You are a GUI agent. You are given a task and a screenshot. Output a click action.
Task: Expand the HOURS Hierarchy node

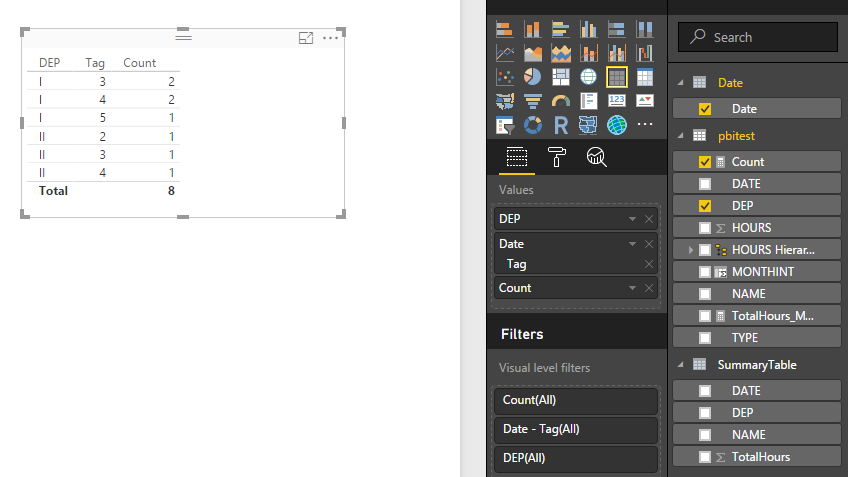click(x=690, y=250)
